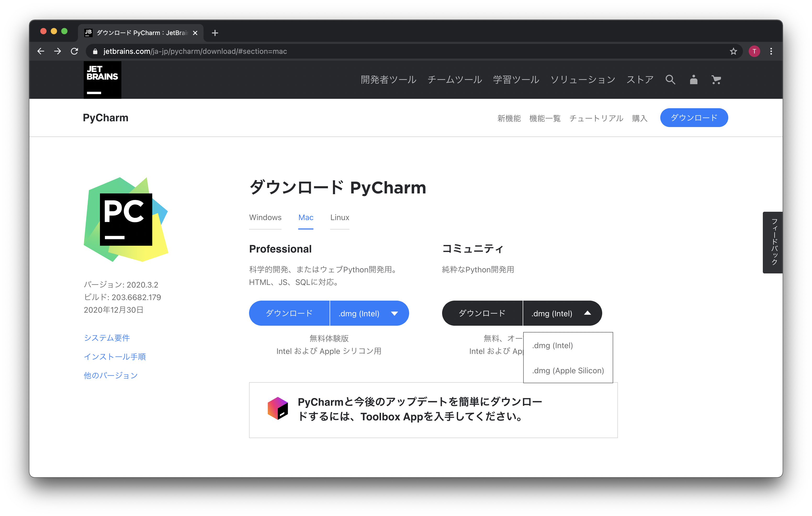Go to 新機能 page

[x=509, y=118]
